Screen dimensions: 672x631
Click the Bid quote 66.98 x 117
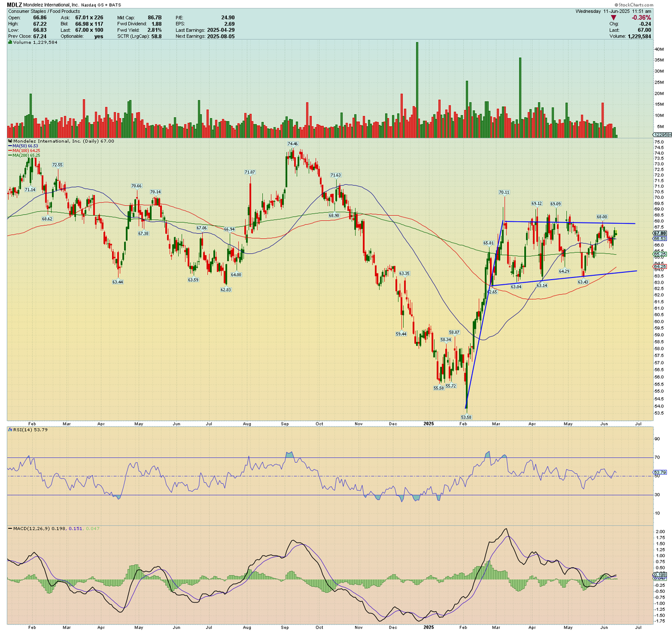(89, 24)
